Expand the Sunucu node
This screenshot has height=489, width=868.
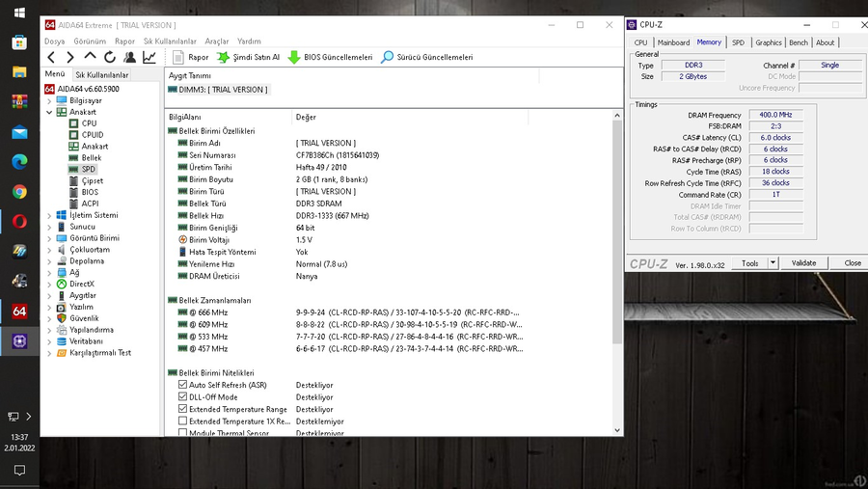(49, 227)
